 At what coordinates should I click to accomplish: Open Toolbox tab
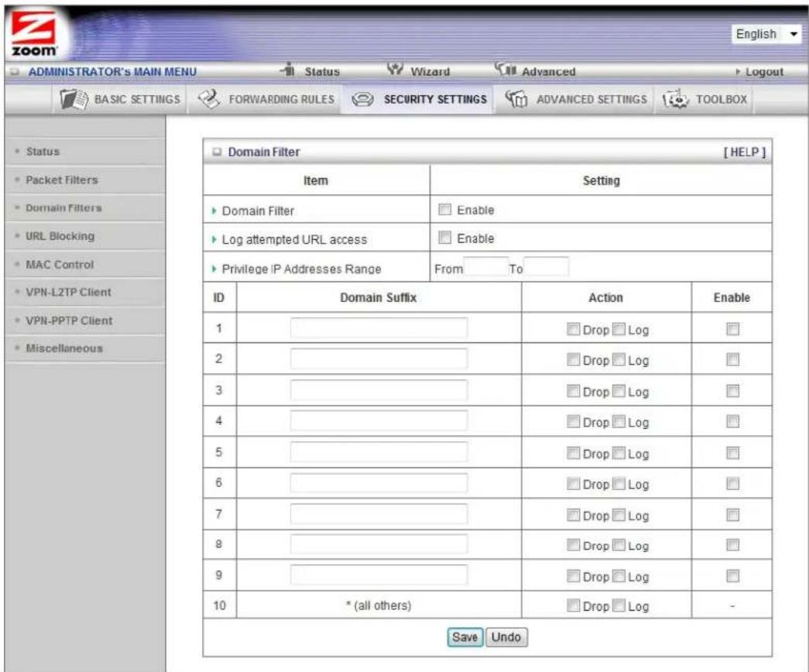pos(704,99)
